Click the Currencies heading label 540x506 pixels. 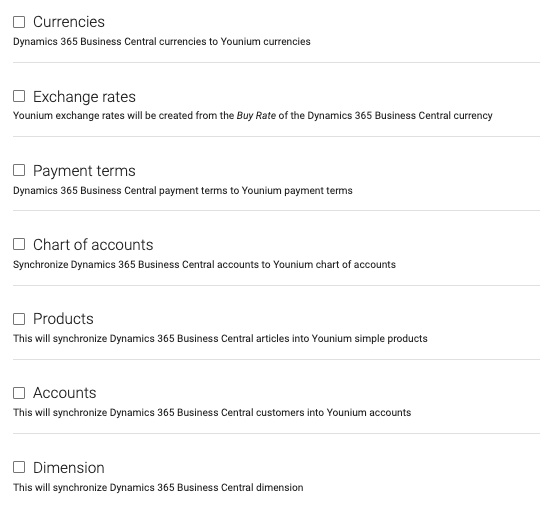click(69, 22)
